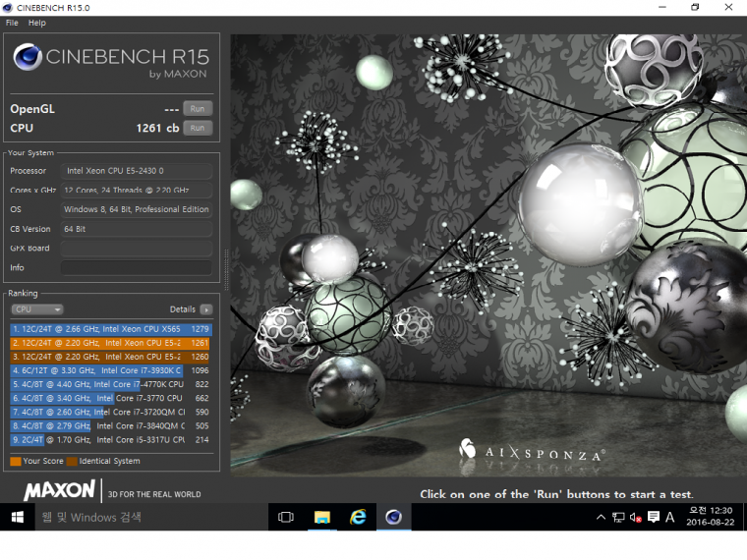Open the network tray icon
The image size is (747, 560).
618,517
